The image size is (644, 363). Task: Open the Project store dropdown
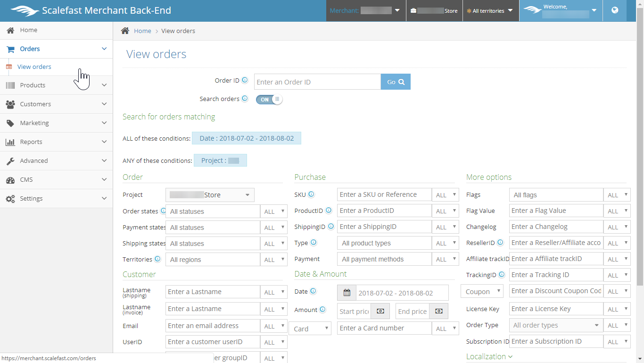[x=210, y=195]
